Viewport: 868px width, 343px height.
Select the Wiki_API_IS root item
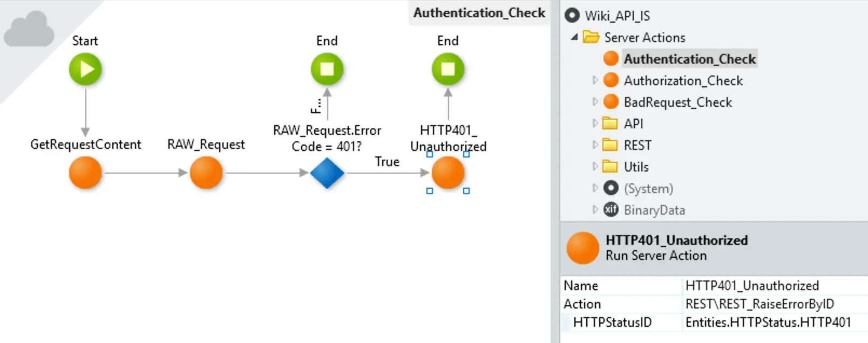click(x=618, y=16)
